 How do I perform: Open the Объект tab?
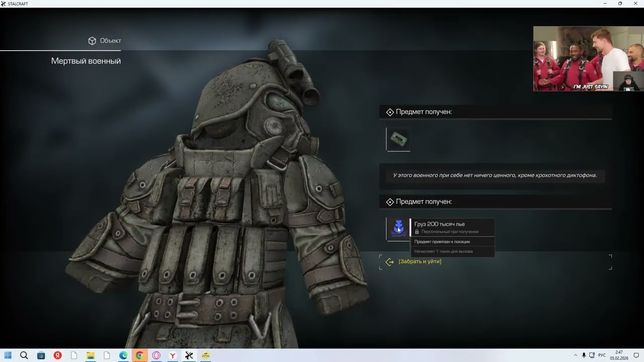point(105,41)
